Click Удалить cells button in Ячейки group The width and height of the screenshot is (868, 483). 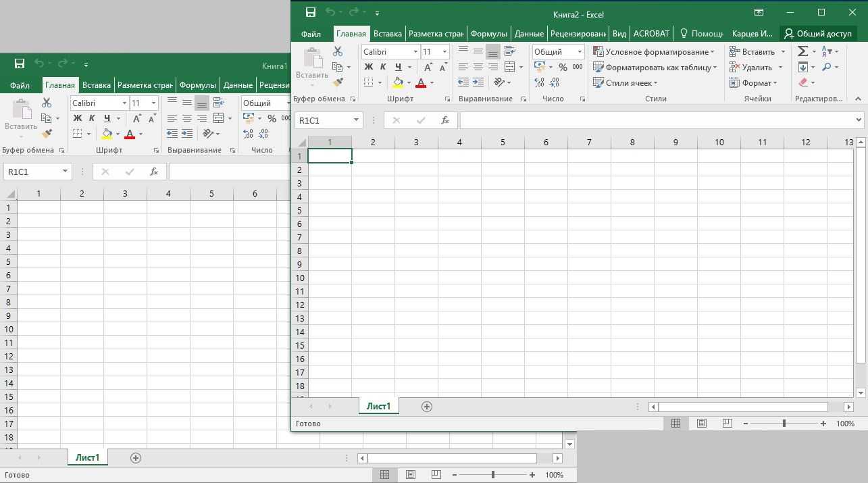coord(756,67)
